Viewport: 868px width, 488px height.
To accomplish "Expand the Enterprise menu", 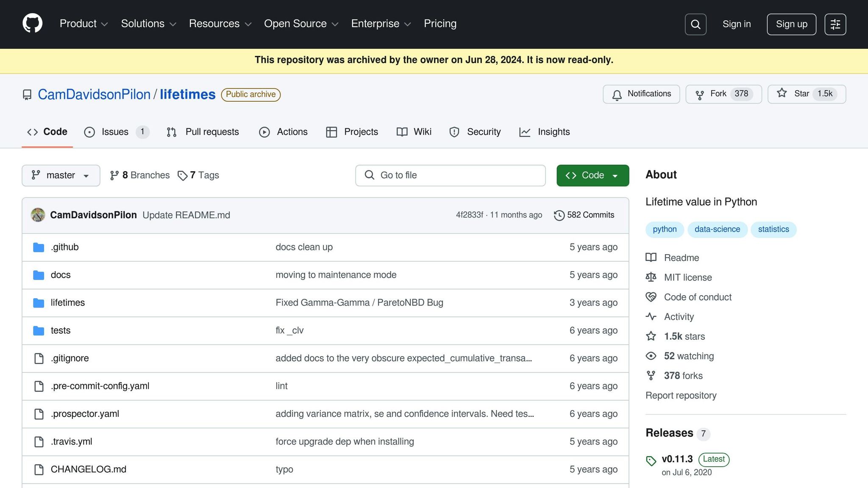I will (381, 24).
